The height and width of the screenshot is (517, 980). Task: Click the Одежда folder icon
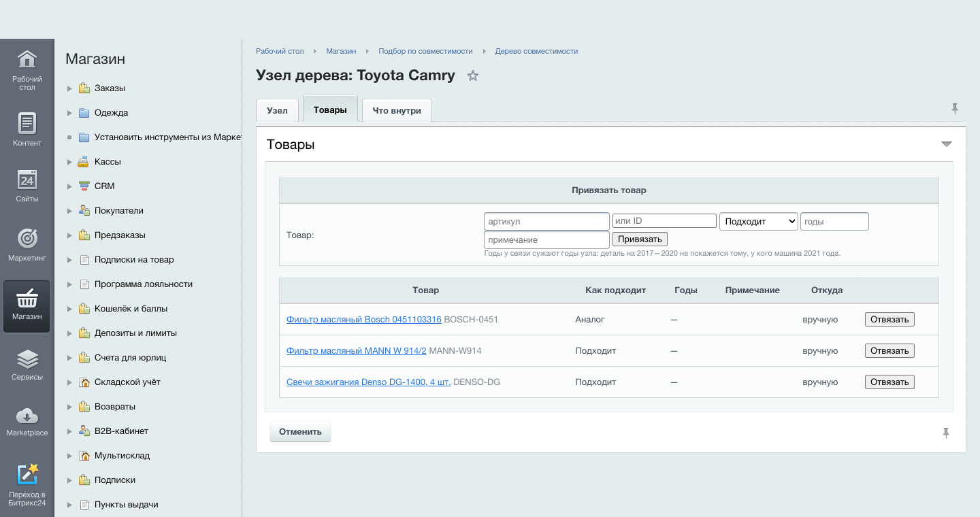[84, 113]
